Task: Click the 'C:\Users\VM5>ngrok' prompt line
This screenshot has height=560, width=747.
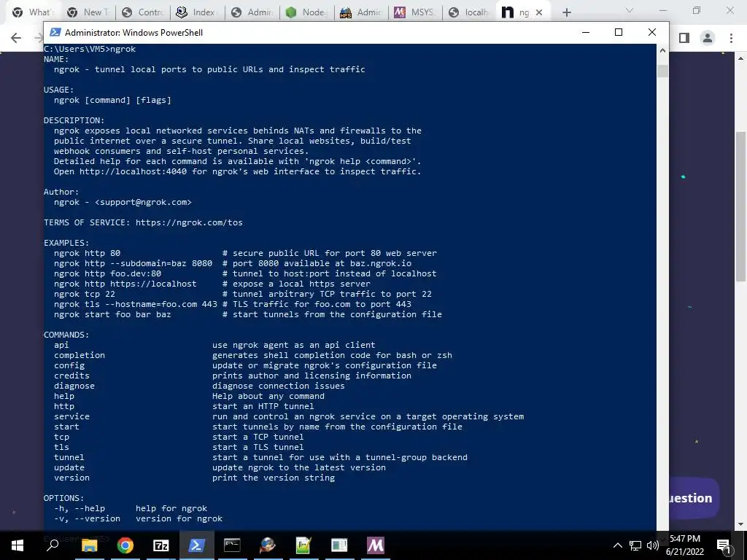Action: tap(90, 49)
